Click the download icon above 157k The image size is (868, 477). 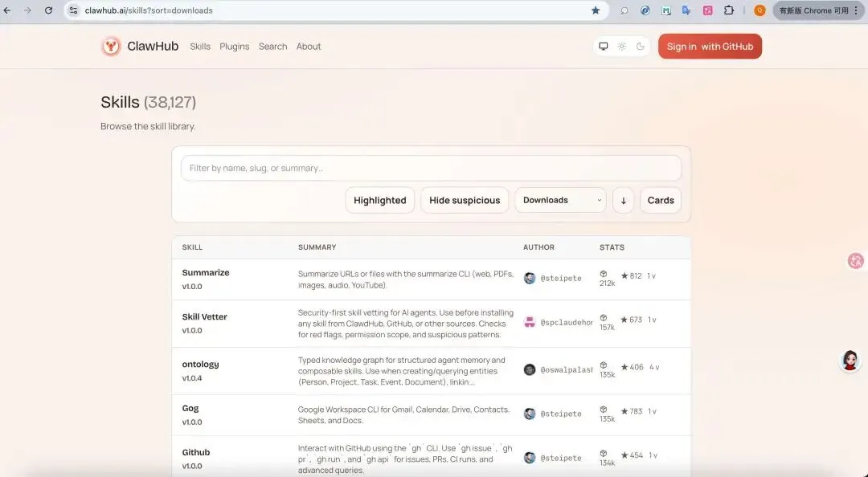coord(604,318)
